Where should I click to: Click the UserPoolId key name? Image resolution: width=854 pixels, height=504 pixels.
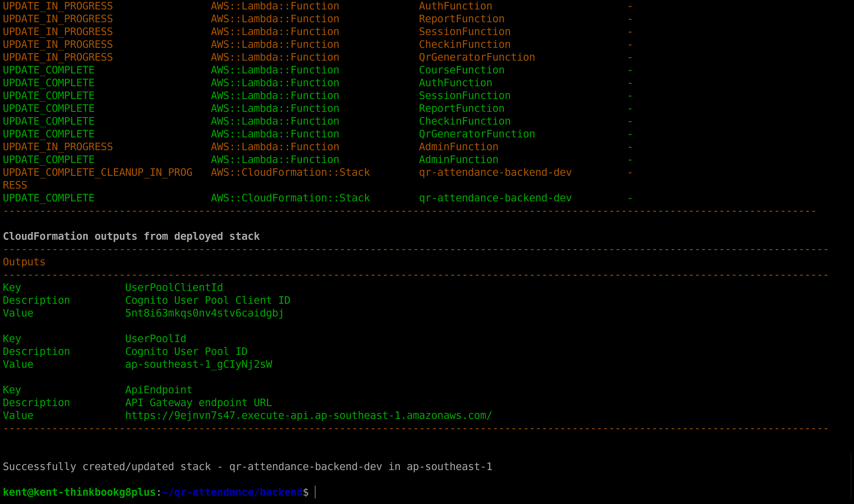point(156,339)
